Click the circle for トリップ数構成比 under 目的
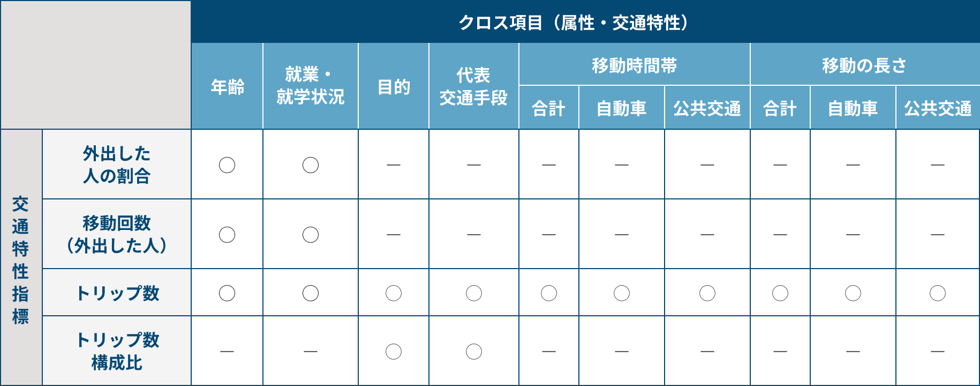The image size is (980, 386). point(394,351)
